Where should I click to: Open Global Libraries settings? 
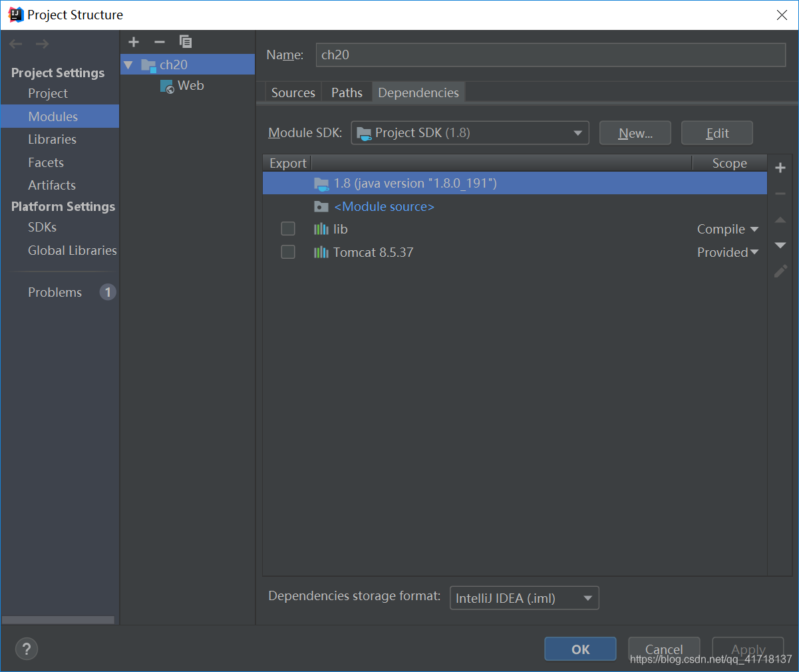tap(72, 250)
